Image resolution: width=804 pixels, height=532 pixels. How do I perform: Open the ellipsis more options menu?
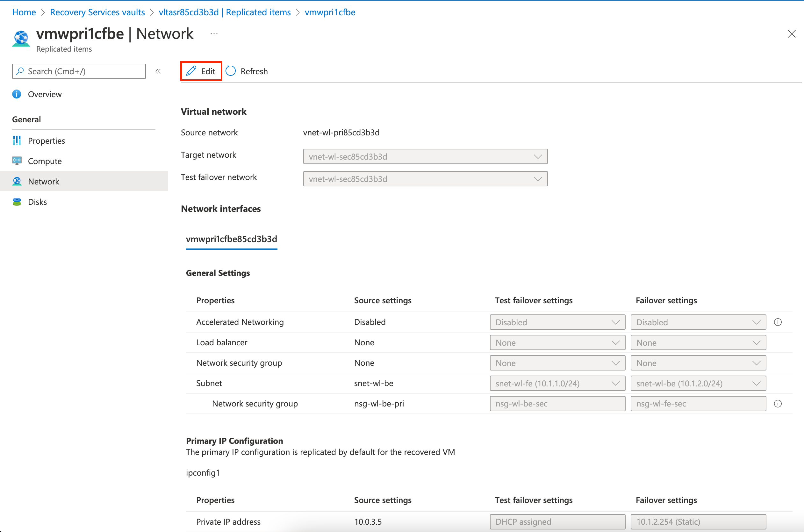(x=214, y=33)
